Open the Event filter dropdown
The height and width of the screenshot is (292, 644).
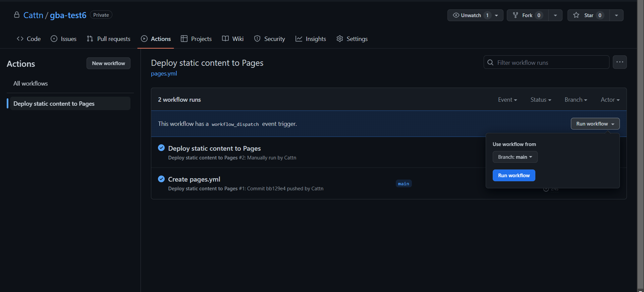coord(507,100)
